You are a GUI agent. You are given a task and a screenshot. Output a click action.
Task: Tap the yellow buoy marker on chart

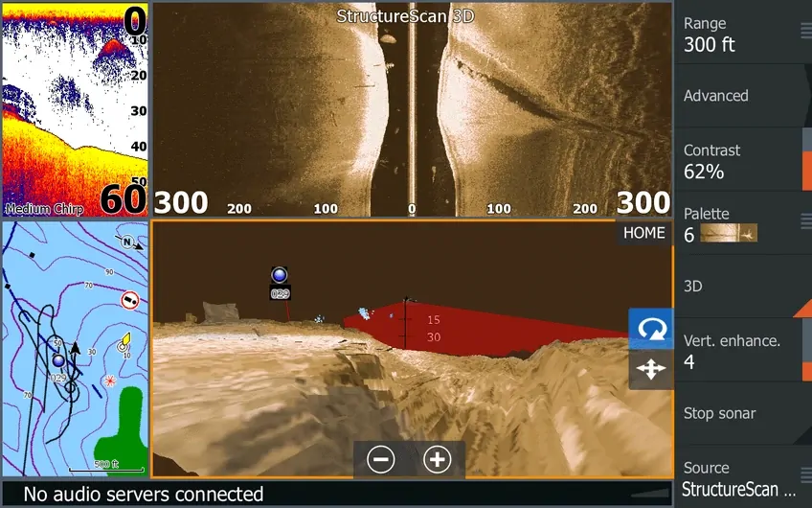(x=124, y=342)
